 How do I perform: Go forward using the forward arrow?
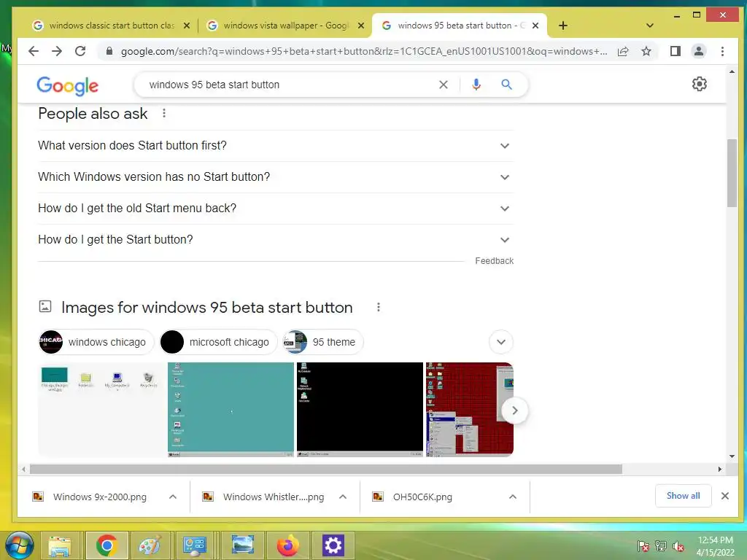point(57,51)
